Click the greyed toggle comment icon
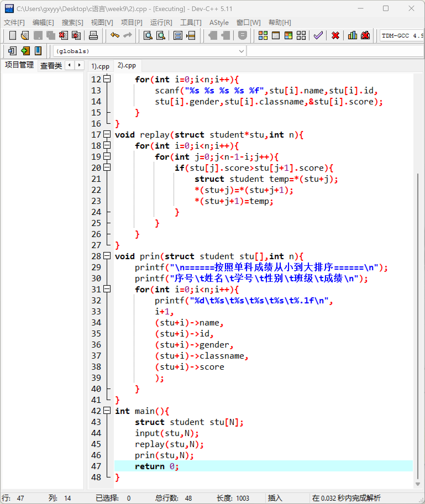 click(242, 35)
